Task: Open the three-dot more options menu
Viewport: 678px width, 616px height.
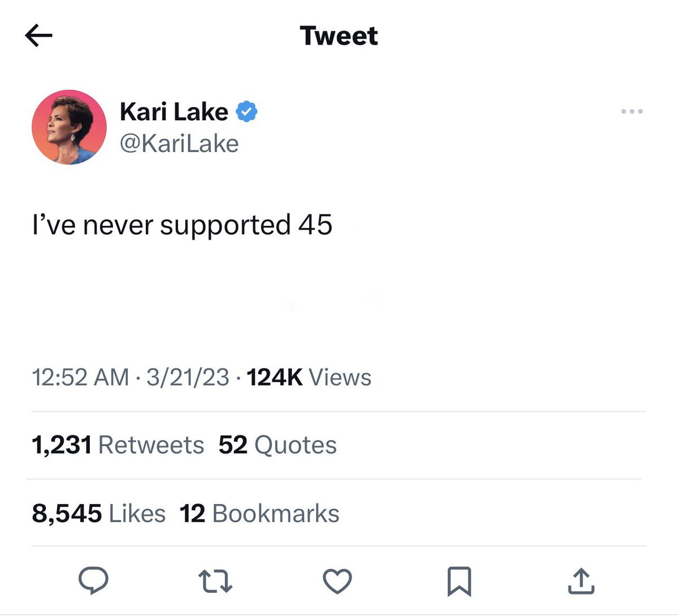Action: pos(632,111)
